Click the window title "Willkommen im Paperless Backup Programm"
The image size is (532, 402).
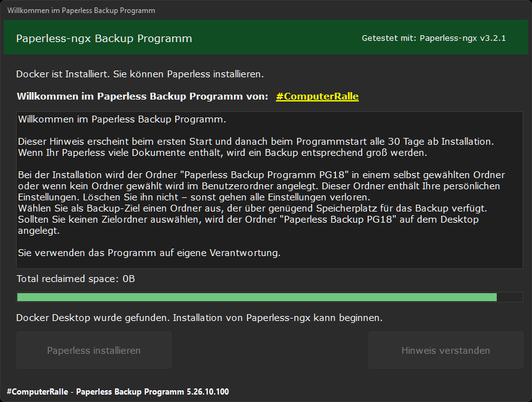pyautogui.click(x=81, y=11)
